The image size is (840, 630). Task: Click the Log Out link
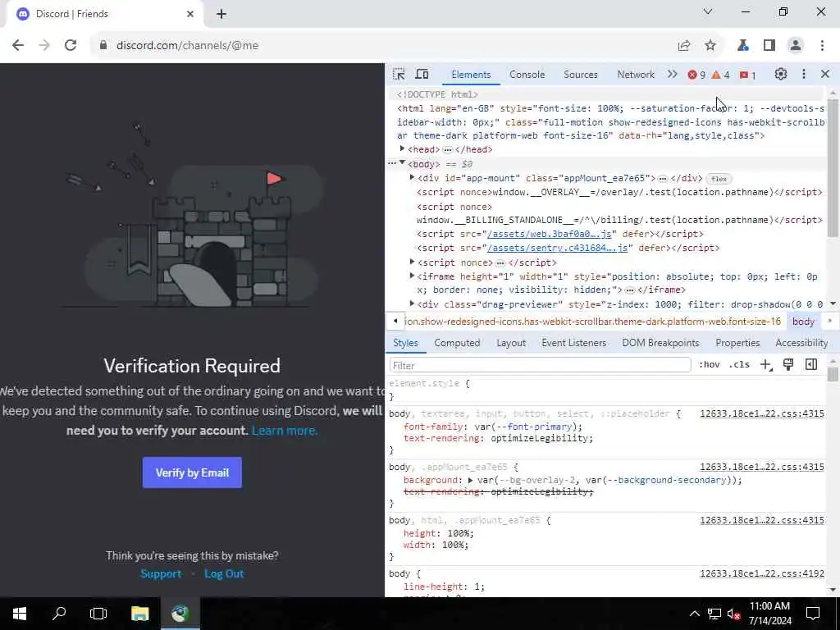point(224,573)
